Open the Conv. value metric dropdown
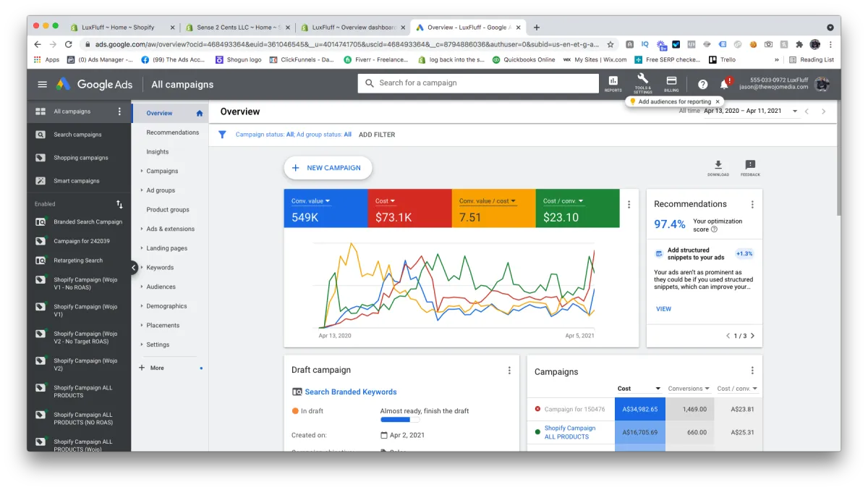Screen dimensions: 868x490 311,200
